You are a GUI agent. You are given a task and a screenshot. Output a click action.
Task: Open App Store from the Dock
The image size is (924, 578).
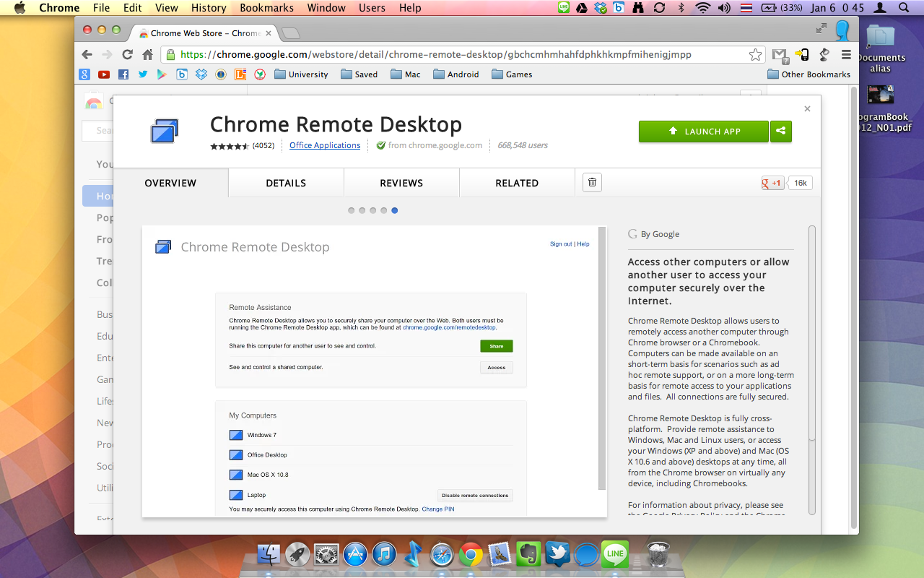click(x=355, y=555)
